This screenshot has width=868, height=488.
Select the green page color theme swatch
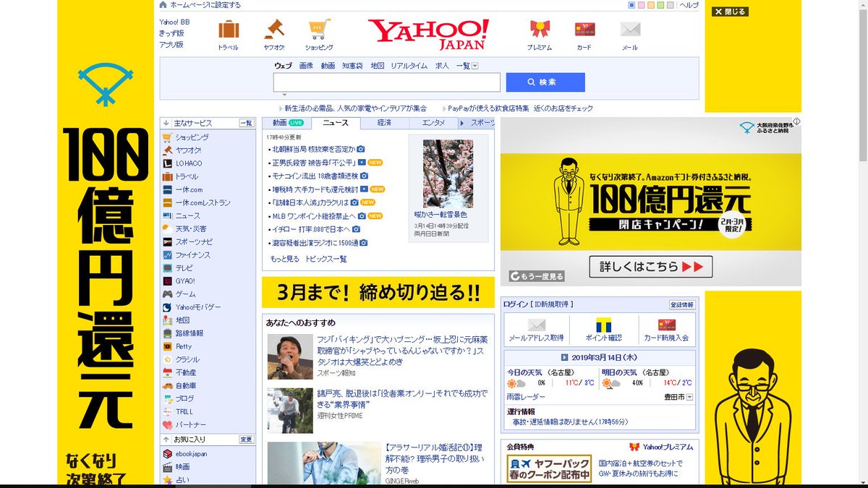[660, 5]
